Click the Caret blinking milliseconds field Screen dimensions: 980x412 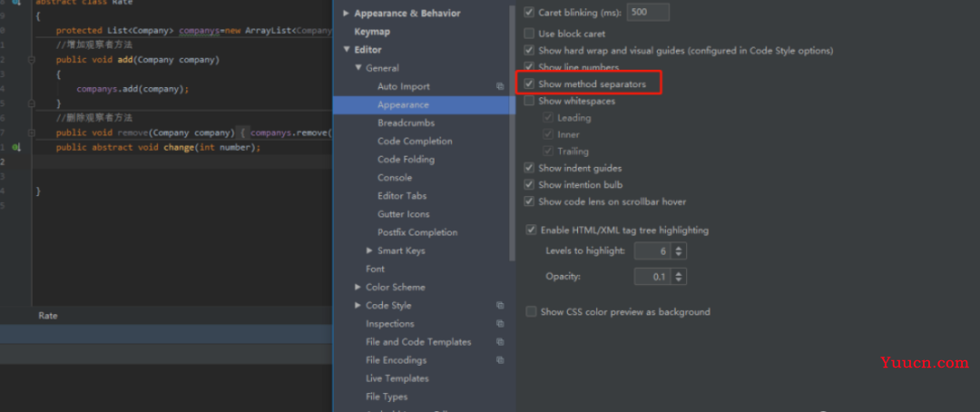pos(648,12)
